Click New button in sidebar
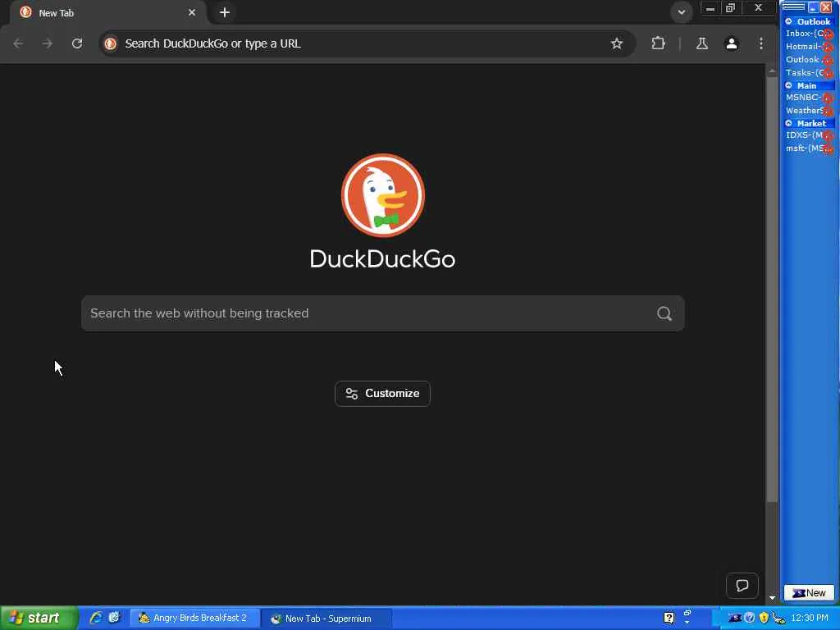 tap(809, 593)
